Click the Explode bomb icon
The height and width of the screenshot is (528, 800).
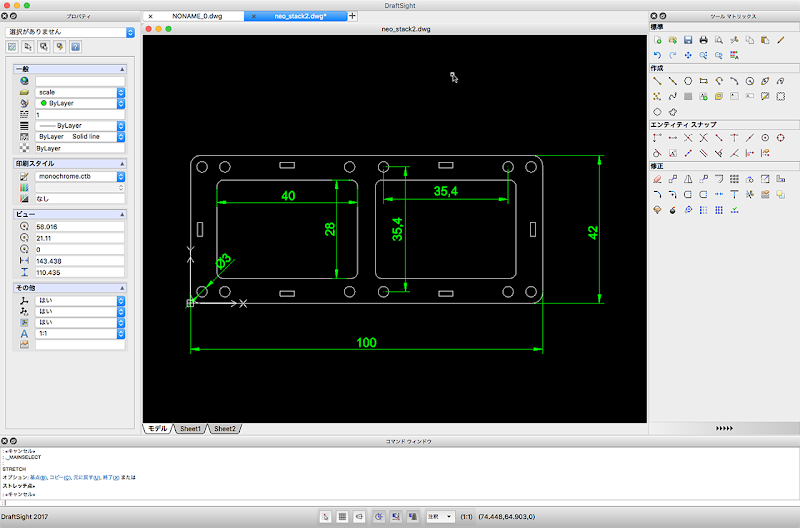[672, 210]
